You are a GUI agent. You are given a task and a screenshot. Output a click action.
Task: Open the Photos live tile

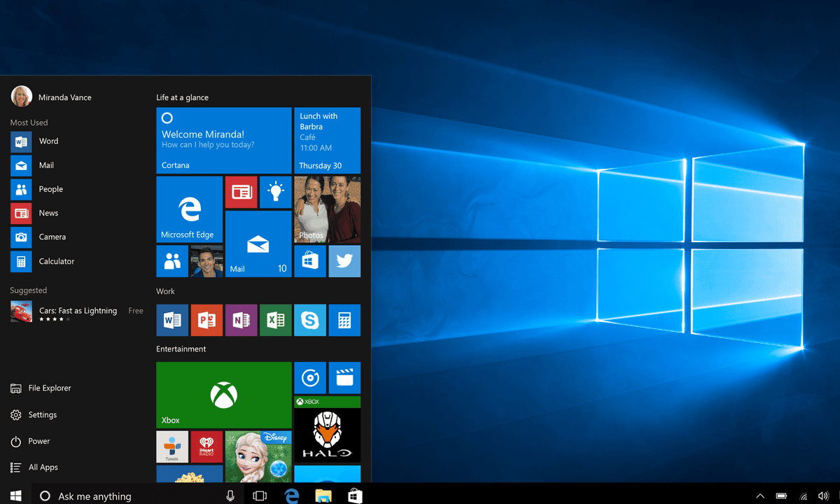coord(327,209)
